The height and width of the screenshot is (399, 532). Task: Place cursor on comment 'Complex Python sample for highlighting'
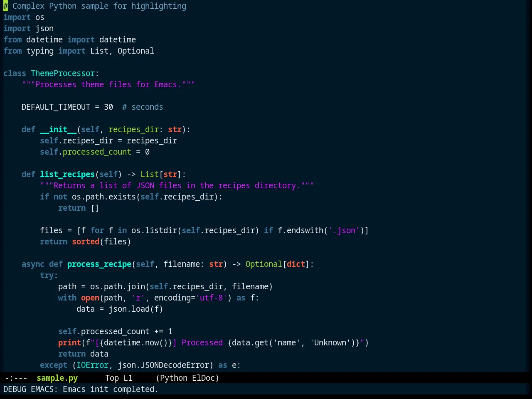(99, 6)
